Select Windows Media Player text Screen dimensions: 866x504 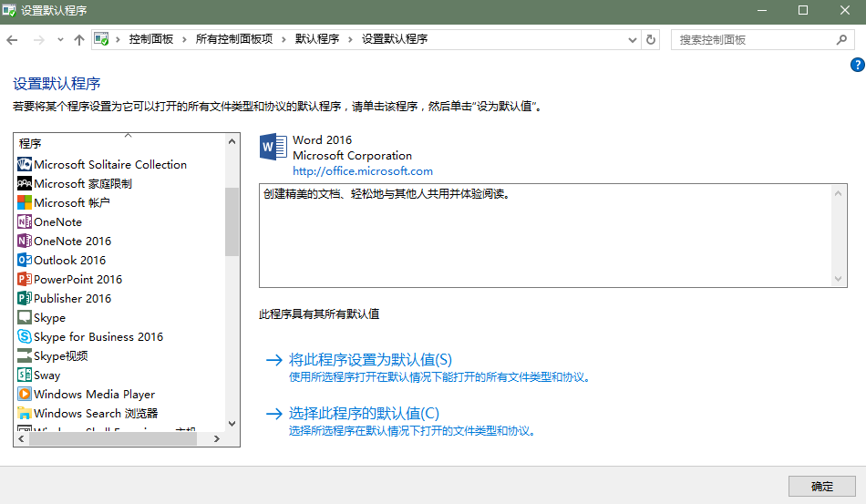coord(95,394)
